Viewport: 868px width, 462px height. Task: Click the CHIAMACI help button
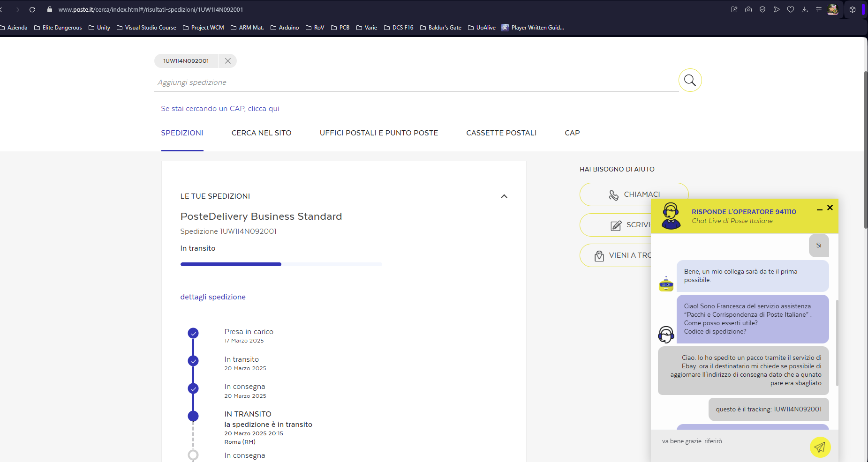coord(634,194)
